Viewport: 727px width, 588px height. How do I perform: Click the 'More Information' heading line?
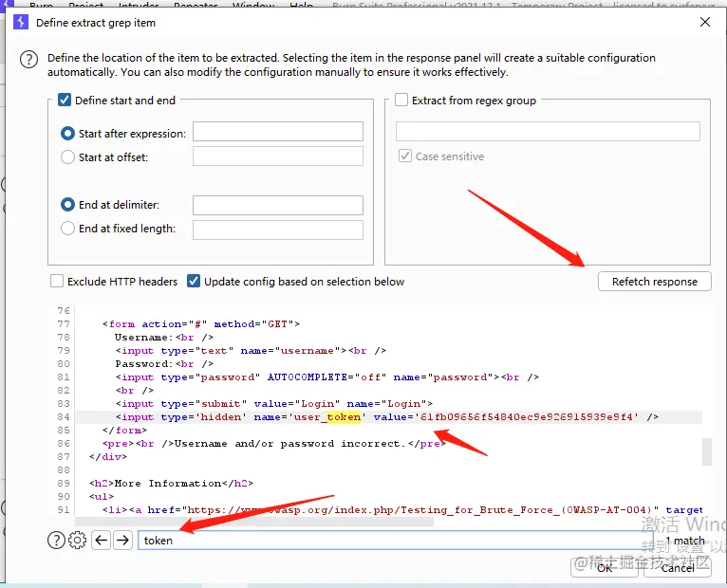171,484
